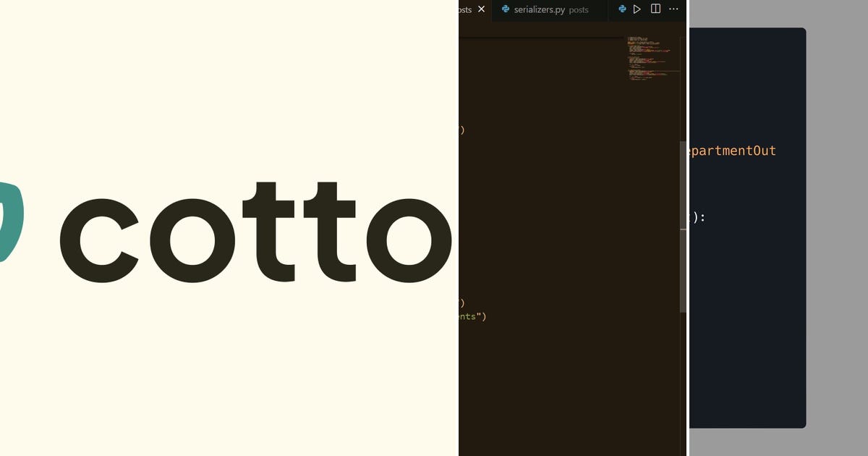Select the active posts tab
The image size is (868, 456).
tap(467, 9)
